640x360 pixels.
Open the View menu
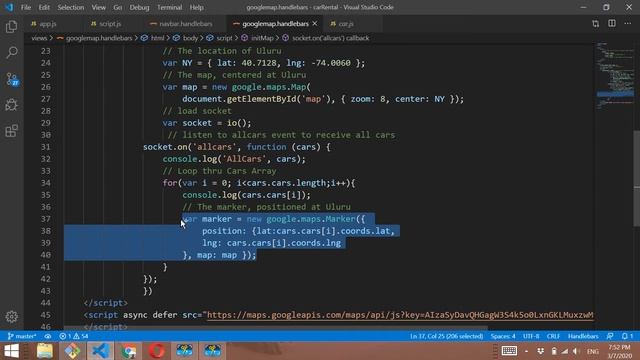[98, 7]
